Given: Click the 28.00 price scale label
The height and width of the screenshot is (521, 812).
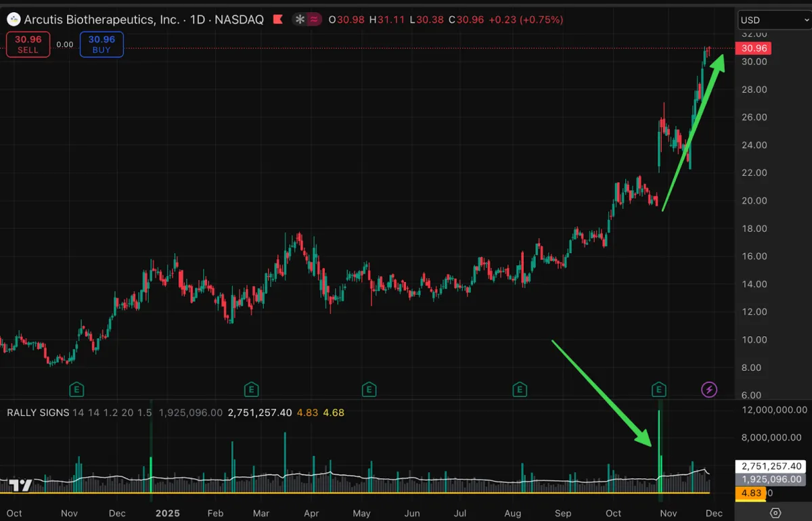Looking at the screenshot, I should tap(754, 89).
